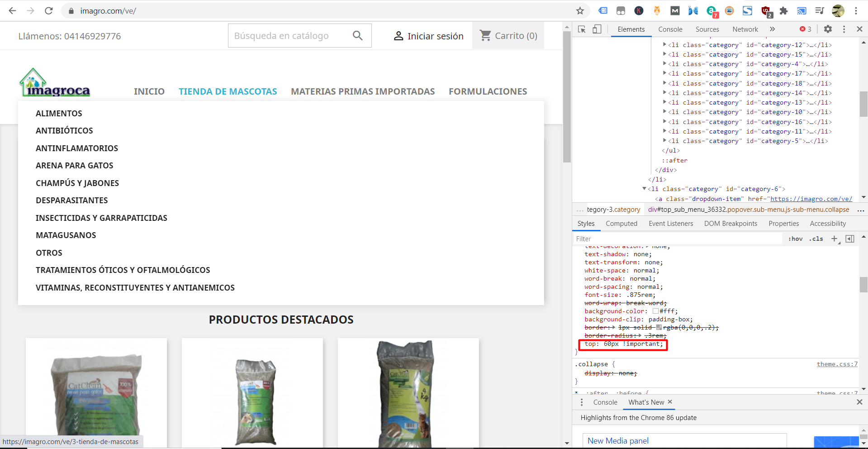Click the Imagroca logo
This screenshot has height=449, width=868.
[55, 82]
